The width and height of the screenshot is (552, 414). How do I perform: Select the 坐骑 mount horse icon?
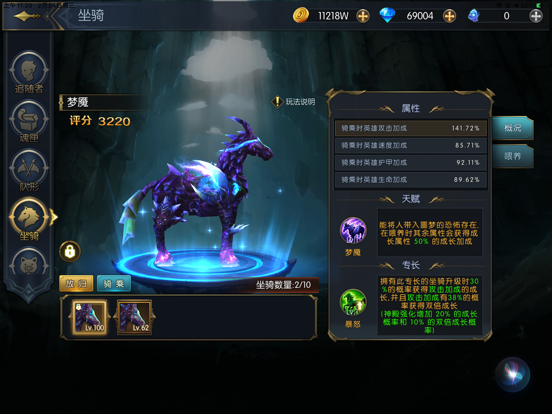(x=29, y=219)
